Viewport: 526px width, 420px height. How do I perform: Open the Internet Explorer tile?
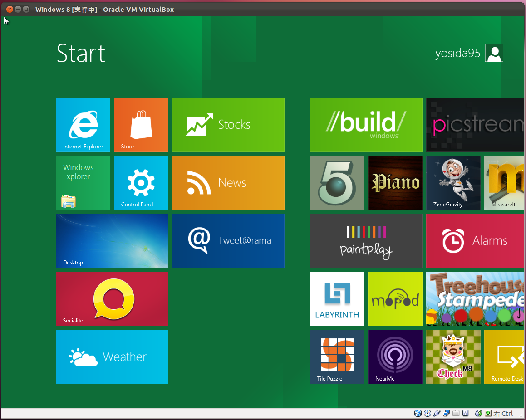click(83, 125)
